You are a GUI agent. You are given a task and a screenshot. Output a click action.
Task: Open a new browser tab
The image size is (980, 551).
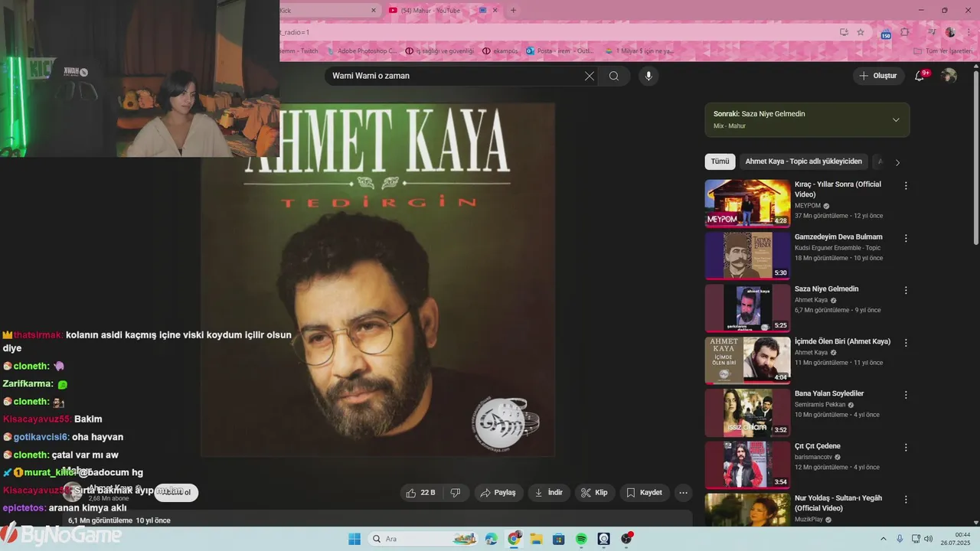click(513, 10)
